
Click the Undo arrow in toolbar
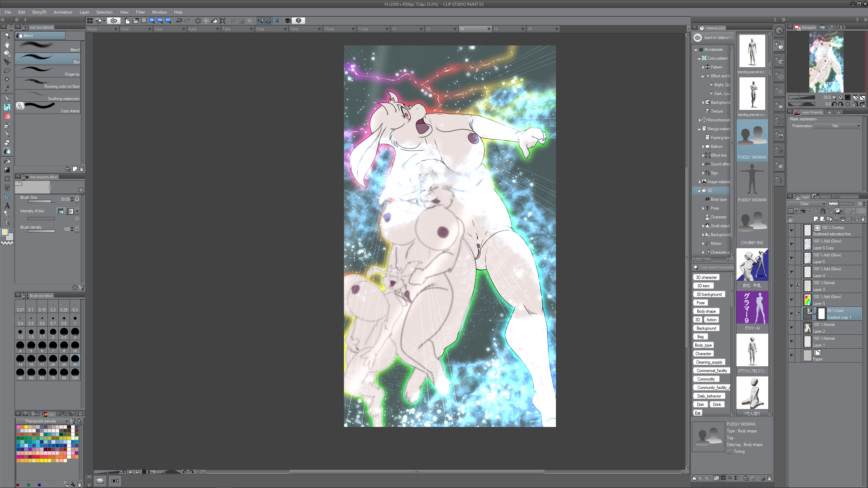point(179,21)
